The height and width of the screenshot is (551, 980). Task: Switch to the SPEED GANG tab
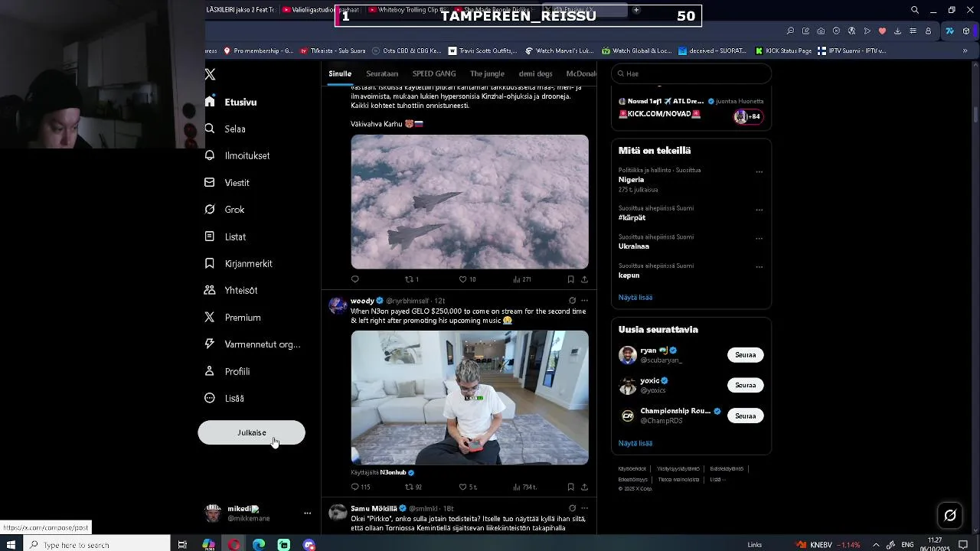[x=434, y=73]
